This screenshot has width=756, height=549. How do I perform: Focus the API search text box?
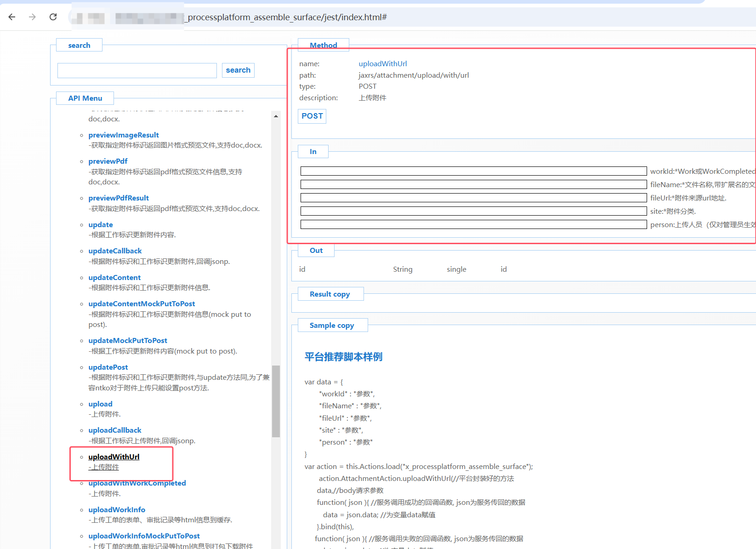137,70
